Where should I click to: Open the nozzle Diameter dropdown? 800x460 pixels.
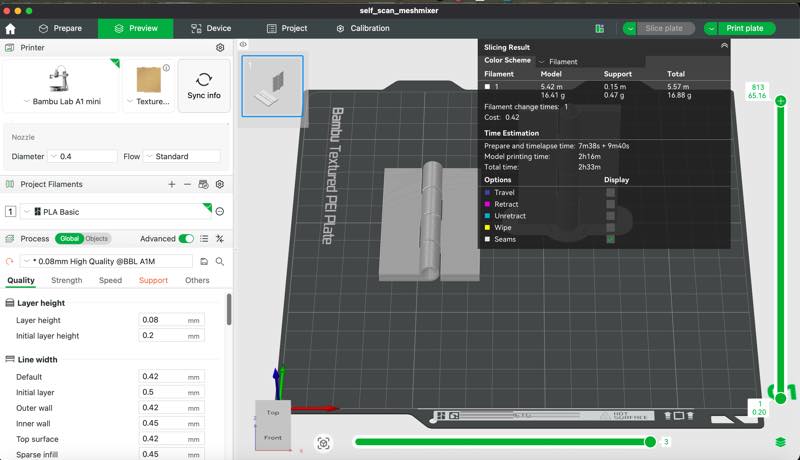[x=82, y=157]
